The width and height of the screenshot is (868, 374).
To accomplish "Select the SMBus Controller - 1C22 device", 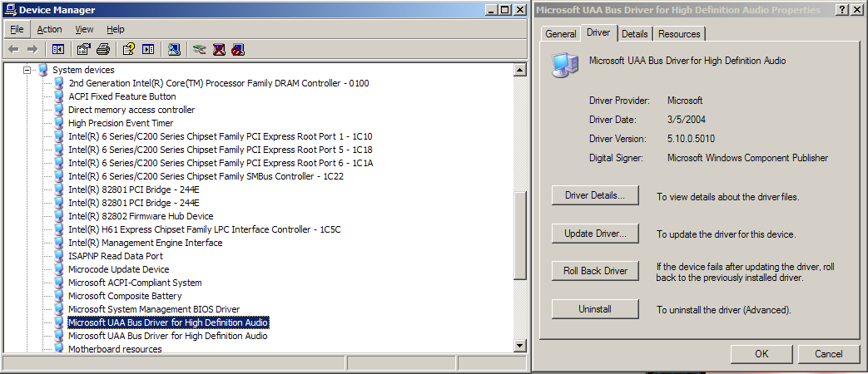I will pyautogui.click(x=206, y=176).
